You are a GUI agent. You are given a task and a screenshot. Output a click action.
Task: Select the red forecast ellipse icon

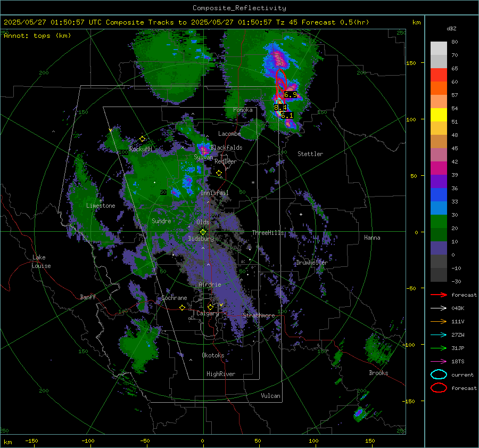coord(439,388)
